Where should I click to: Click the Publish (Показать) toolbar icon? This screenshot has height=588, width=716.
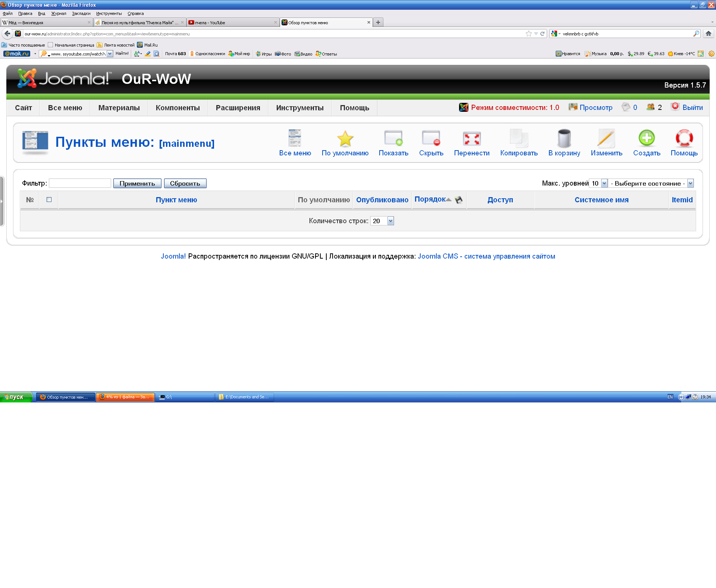(x=393, y=139)
